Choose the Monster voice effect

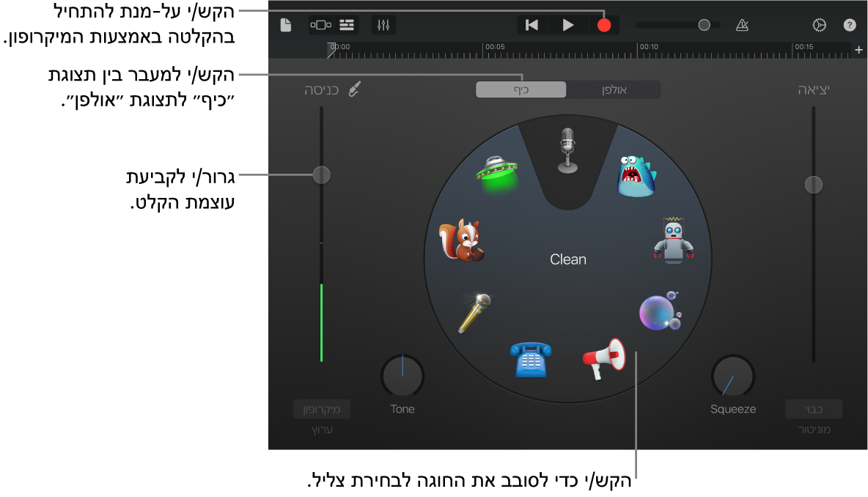point(636,176)
